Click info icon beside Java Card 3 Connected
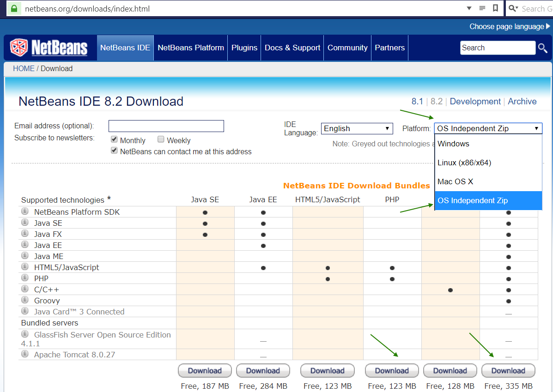This screenshot has height=392, width=553. 24,311
